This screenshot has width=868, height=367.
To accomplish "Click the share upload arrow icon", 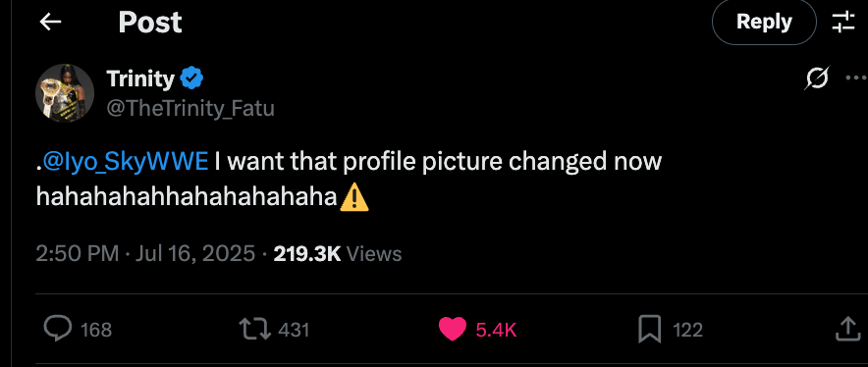I will coord(845,329).
